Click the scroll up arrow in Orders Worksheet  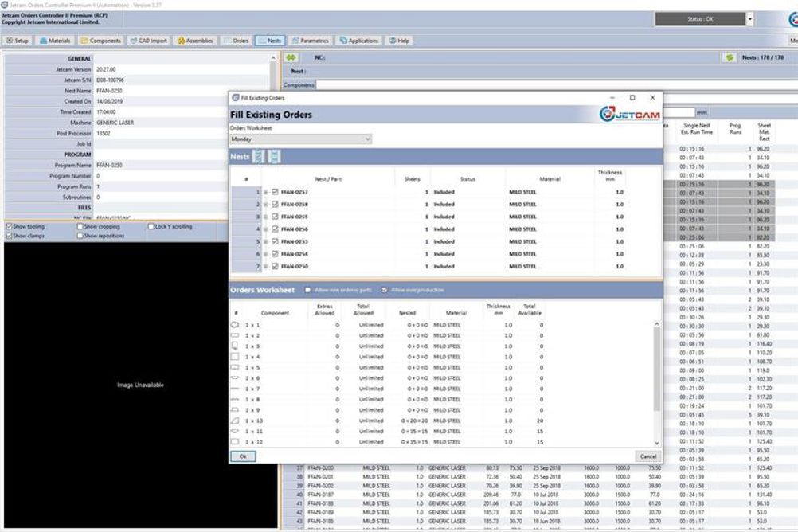(x=656, y=324)
